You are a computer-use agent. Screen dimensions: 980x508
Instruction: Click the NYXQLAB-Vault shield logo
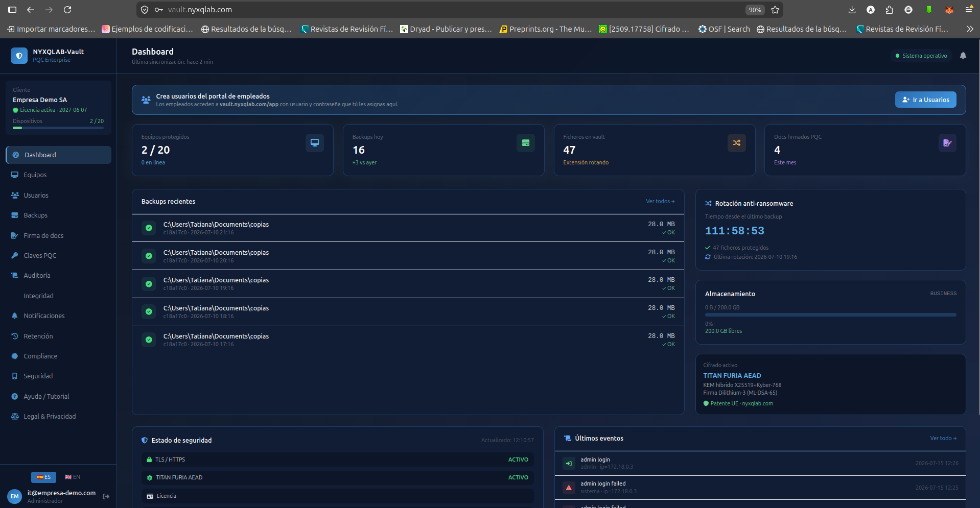coord(19,56)
